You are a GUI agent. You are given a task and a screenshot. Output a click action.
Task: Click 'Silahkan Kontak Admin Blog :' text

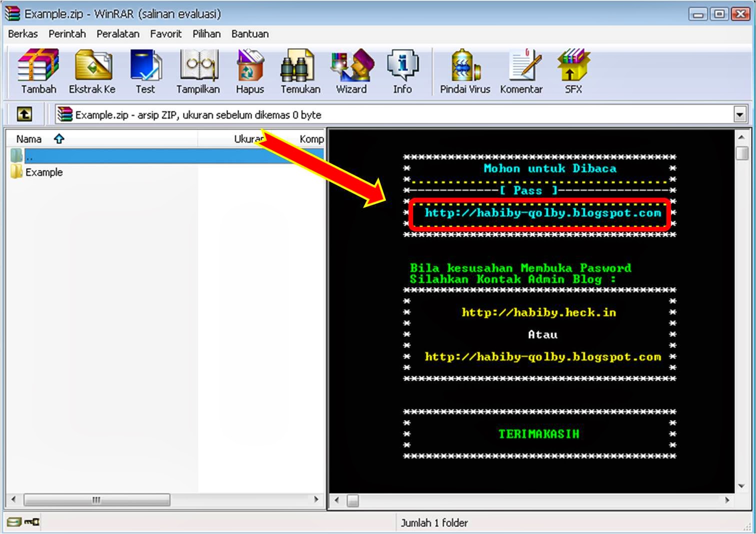513,280
